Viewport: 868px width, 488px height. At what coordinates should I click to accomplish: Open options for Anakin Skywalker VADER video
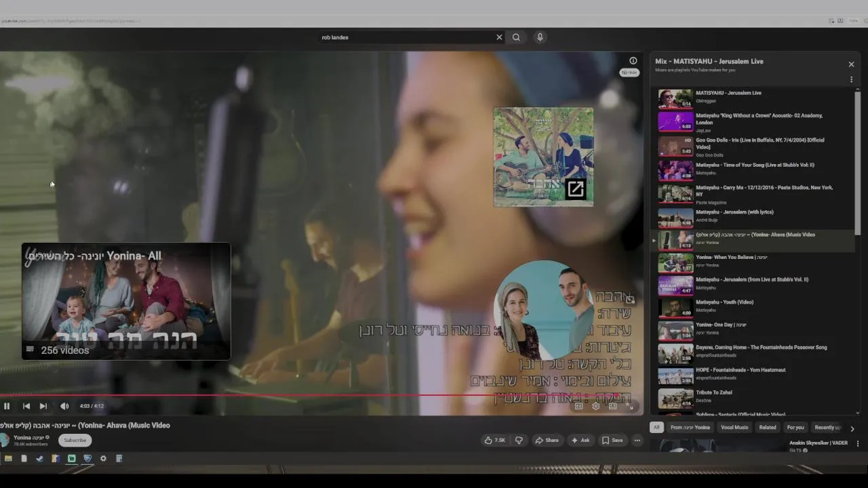(x=858, y=444)
